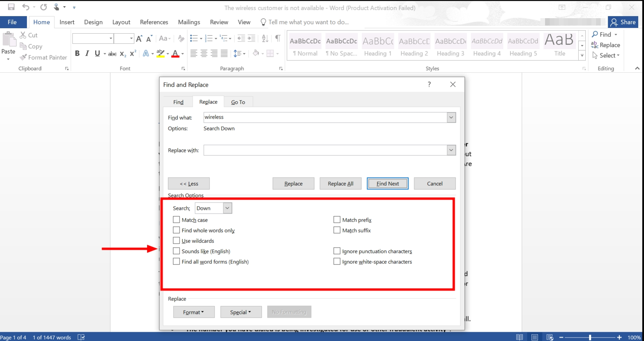
Task: Center the paragraph text
Action: point(204,53)
